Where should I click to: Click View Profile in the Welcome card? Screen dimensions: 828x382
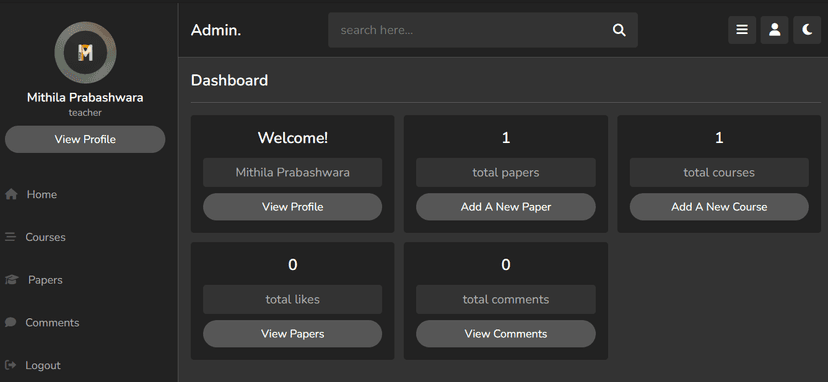[293, 207]
